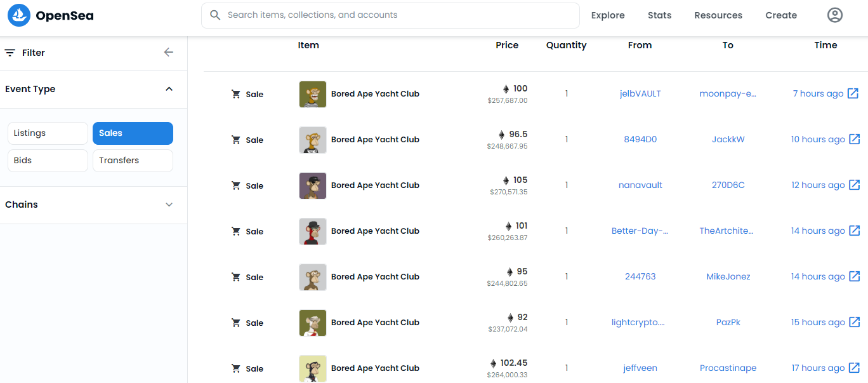Open buyer 270D6C profile
This screenshot has height=383, width=868.
click(x=728, y=185)
